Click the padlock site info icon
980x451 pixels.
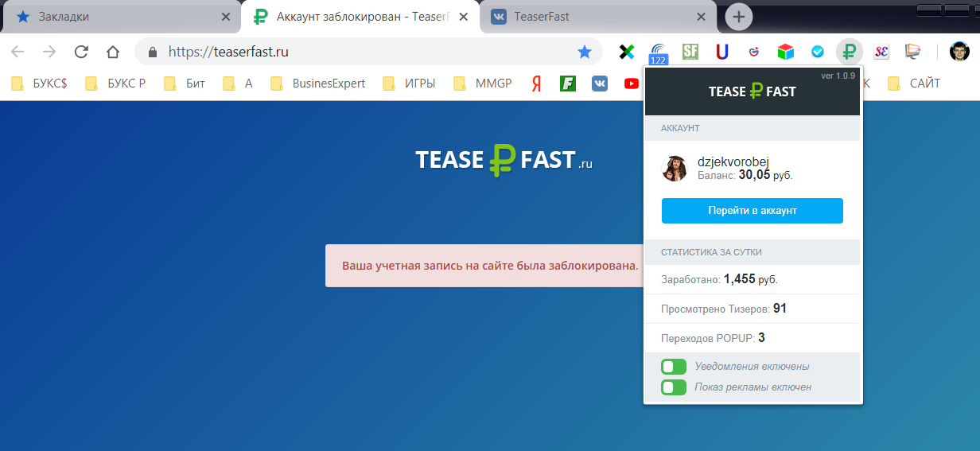click(153, 52)
